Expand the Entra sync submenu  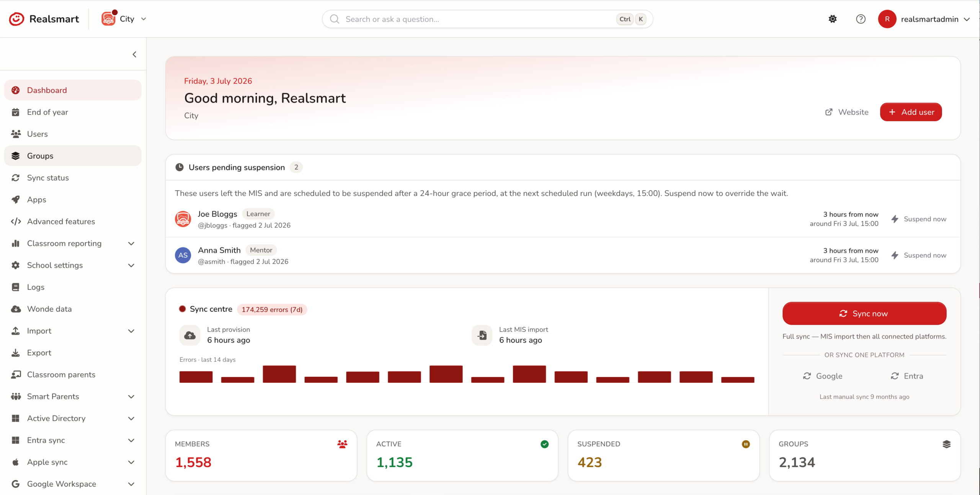(131, 440)
